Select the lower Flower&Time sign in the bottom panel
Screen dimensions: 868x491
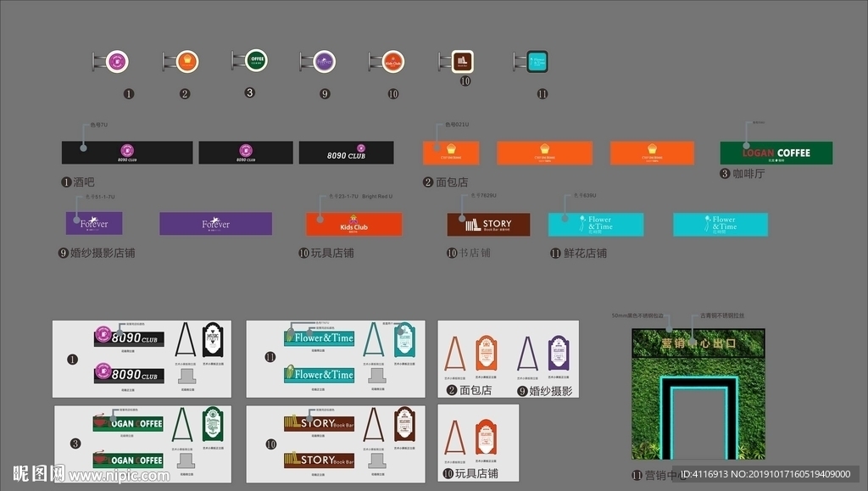coord(319,374)
